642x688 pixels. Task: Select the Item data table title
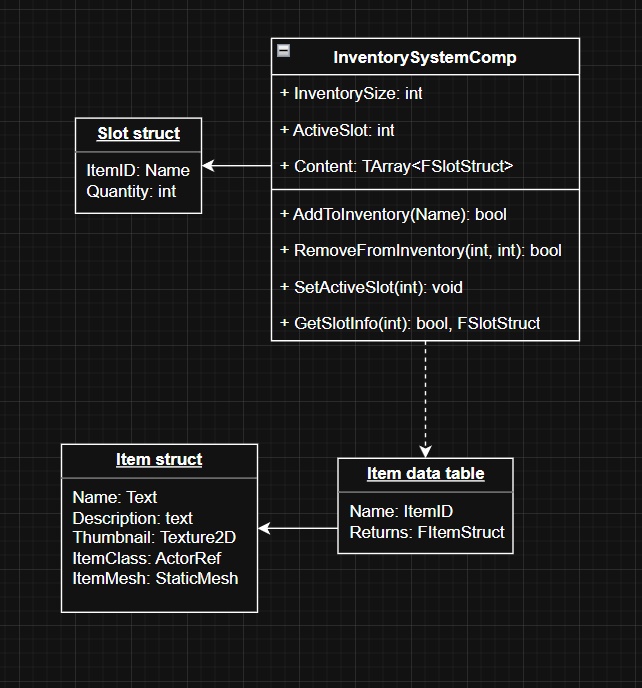pos(425,474)
